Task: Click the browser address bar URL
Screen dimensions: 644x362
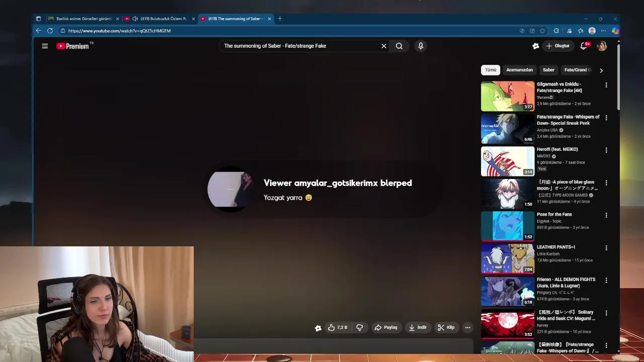Action: (x=120, y=31)
